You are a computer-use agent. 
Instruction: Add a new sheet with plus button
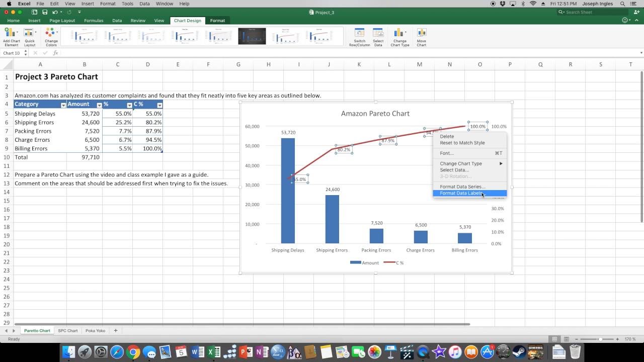tap(115, 331)
